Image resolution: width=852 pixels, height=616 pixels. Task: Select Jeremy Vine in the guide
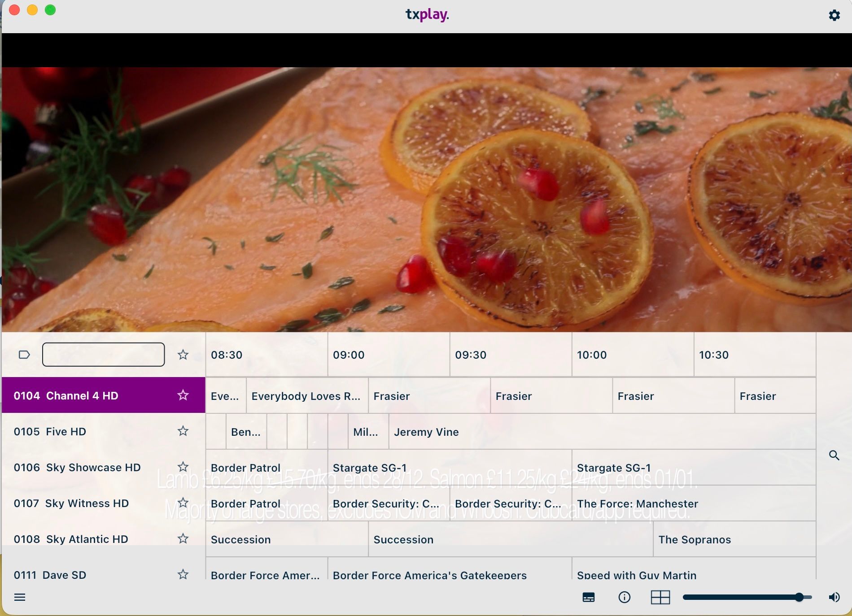pos(426,432)
